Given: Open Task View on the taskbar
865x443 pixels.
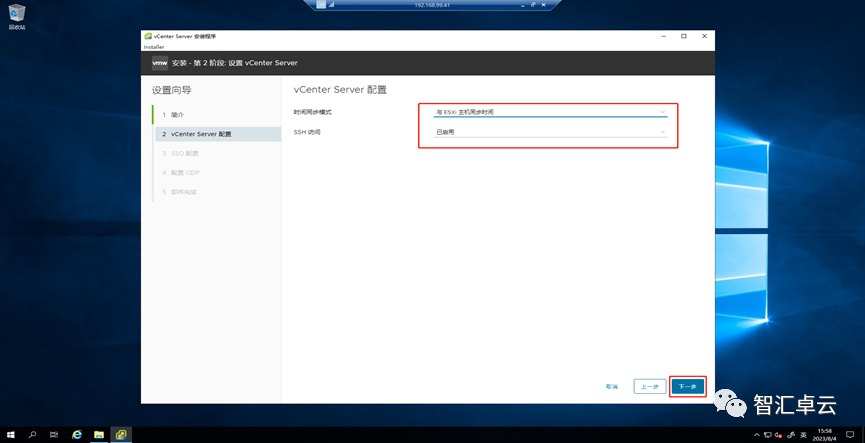Looking at the screenshot, I should [54, 435].
